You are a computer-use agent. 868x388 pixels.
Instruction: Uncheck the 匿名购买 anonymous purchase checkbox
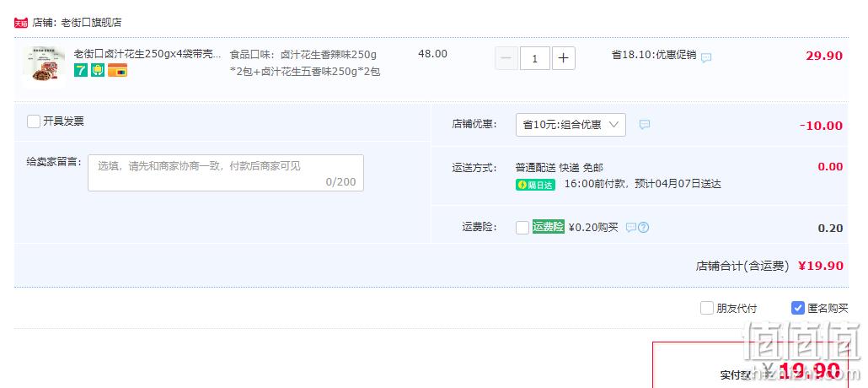pos(798,308)
